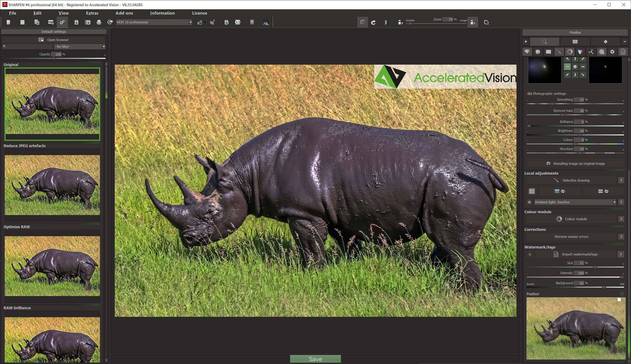
Task: Click the aperture icon in the Finalise panel
Action: point(612,52)
